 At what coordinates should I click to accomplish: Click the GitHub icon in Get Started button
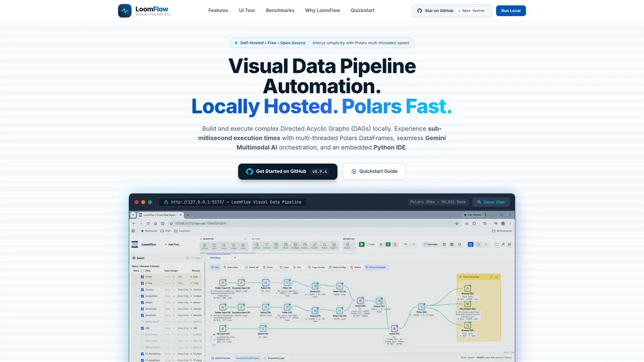pos(250,171)
